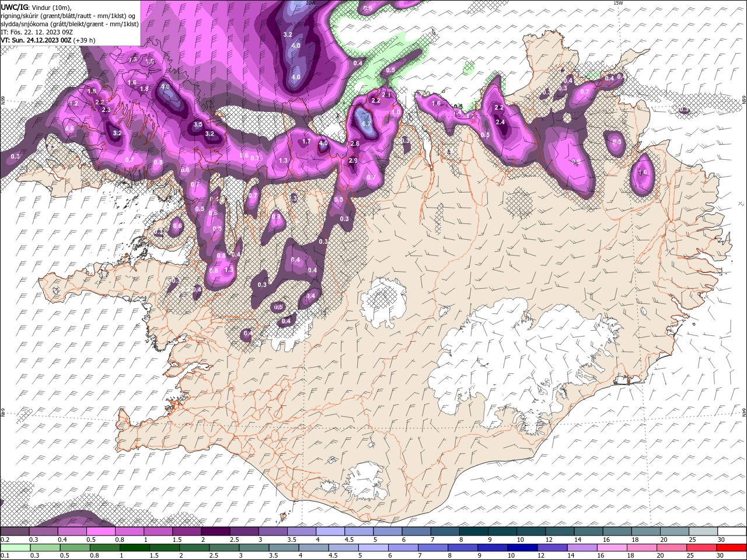Click the "2.9" precipitation value on the map

coord(353,161)
